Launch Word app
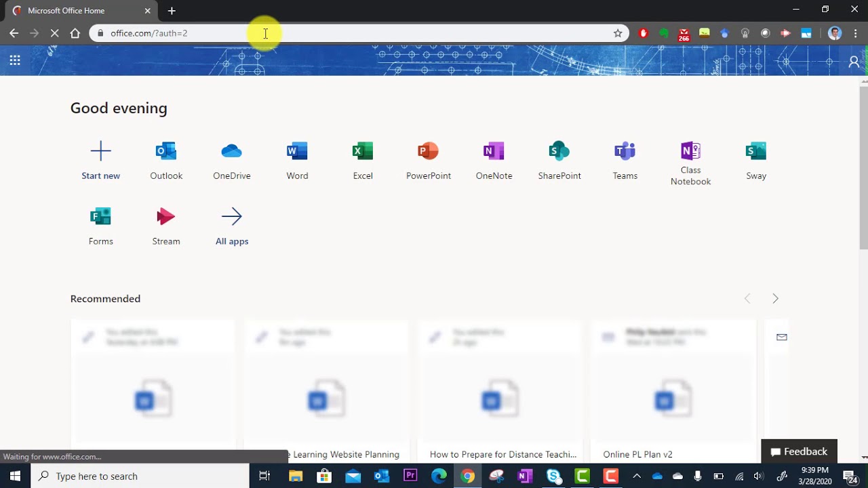 tap(297, 161)
